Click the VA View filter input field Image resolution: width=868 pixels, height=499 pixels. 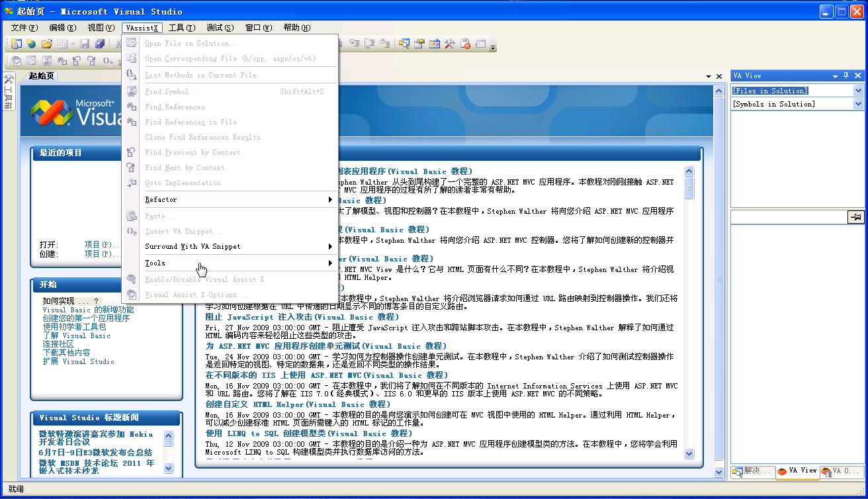(789, 217)
